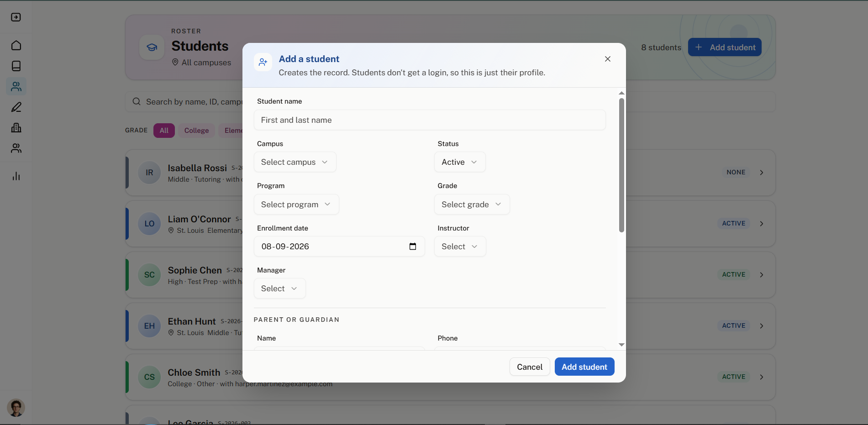The height and width of the screenshot is (425, 868).
Task: Open the book icon in sidebar
Action: (x=16, y=66)
